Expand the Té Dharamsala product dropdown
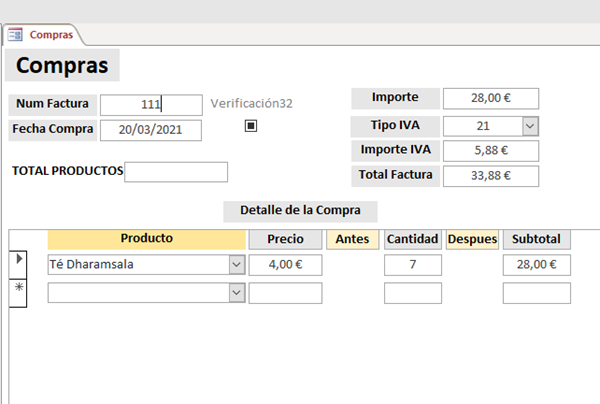The image size is (600, 404). [x=236, y=265]
